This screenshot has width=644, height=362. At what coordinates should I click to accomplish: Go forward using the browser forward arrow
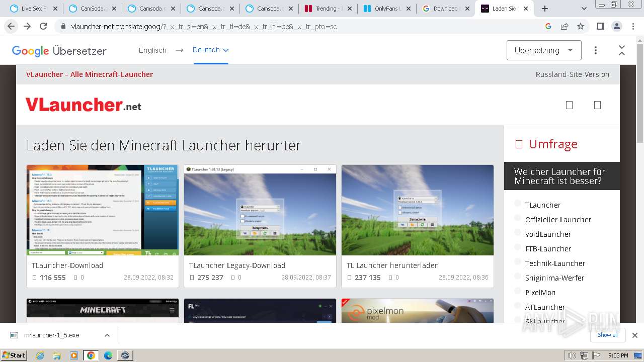coord(27,26)
